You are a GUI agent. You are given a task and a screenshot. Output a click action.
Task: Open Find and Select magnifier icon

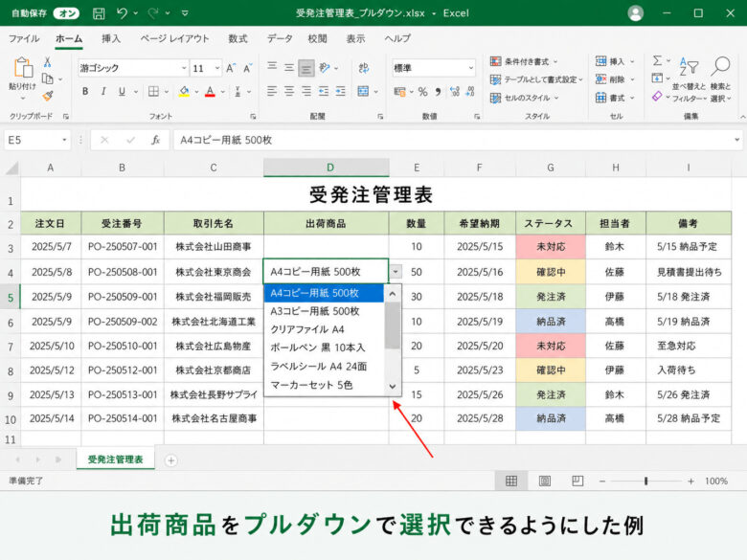click(720, 67)
